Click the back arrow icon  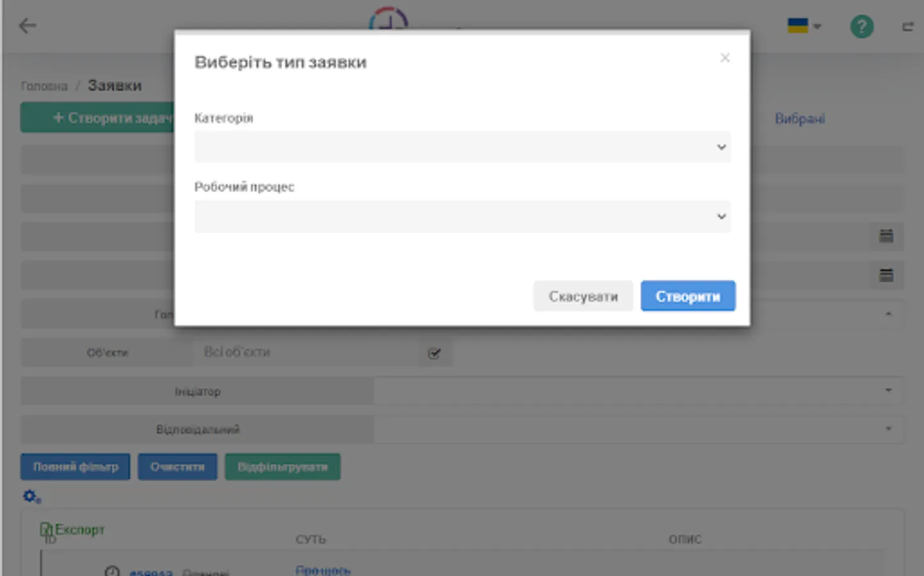click(27, 26)
